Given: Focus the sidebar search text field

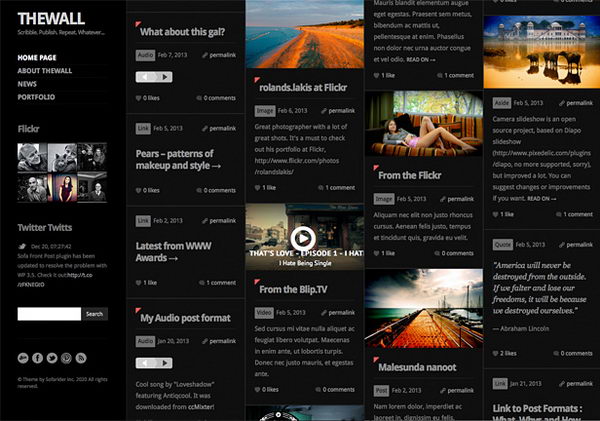Looking at the screenshot, I should pos(49,314).
